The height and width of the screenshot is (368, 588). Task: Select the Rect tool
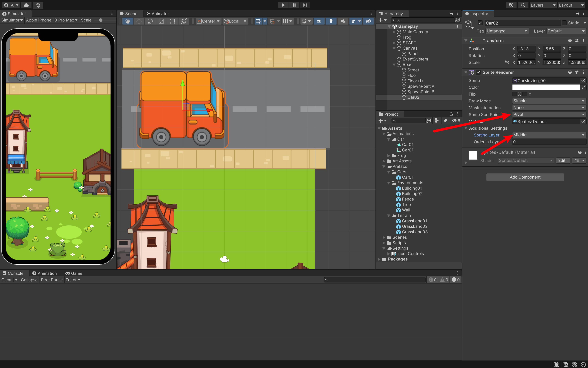tap(173, 21)
